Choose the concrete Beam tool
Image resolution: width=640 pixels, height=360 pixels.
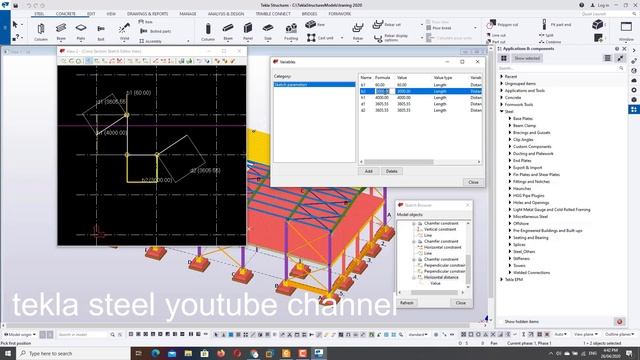[228, 32]
